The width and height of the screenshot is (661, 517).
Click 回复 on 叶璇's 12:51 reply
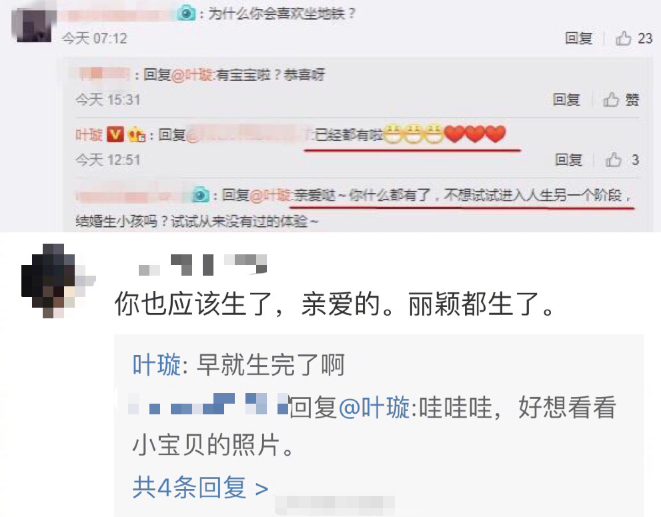569,160
